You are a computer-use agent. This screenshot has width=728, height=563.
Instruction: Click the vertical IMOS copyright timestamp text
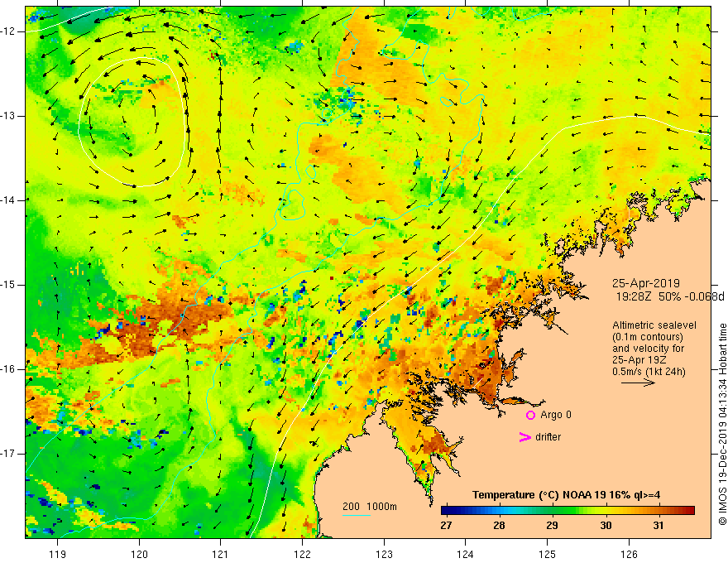pos(722,424)
